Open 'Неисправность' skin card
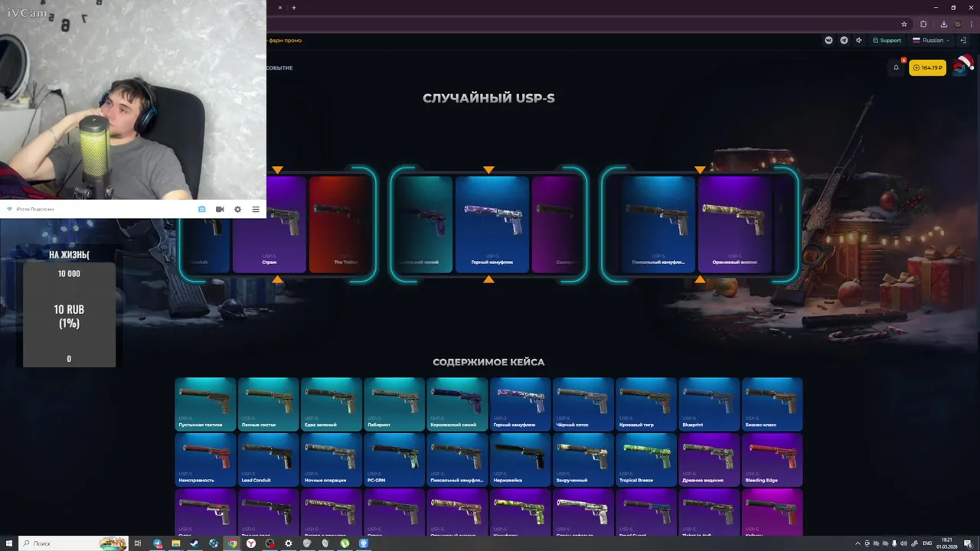The image size is (980, 551). (205, 460)
